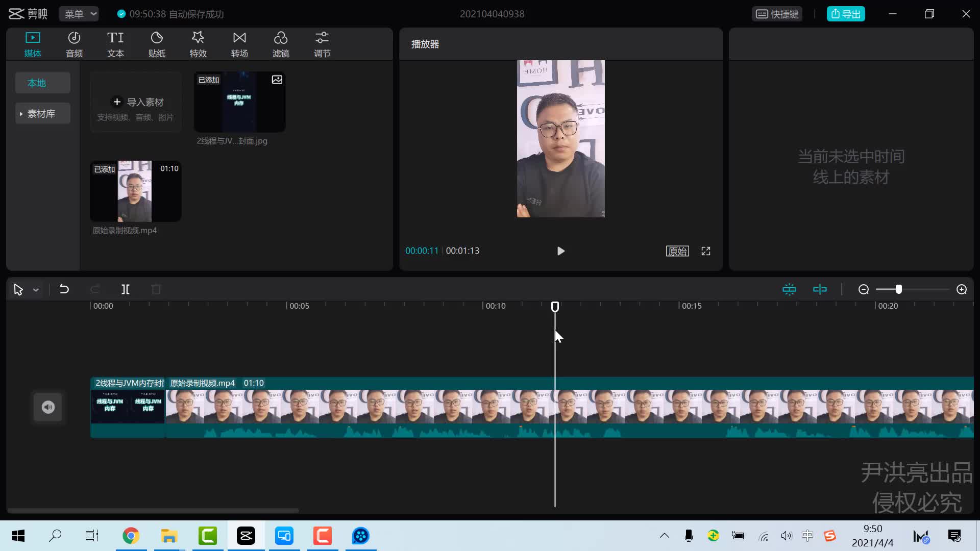Click the split clip tool icon
This screenshot has width=980, height=551.
point(126,290)
